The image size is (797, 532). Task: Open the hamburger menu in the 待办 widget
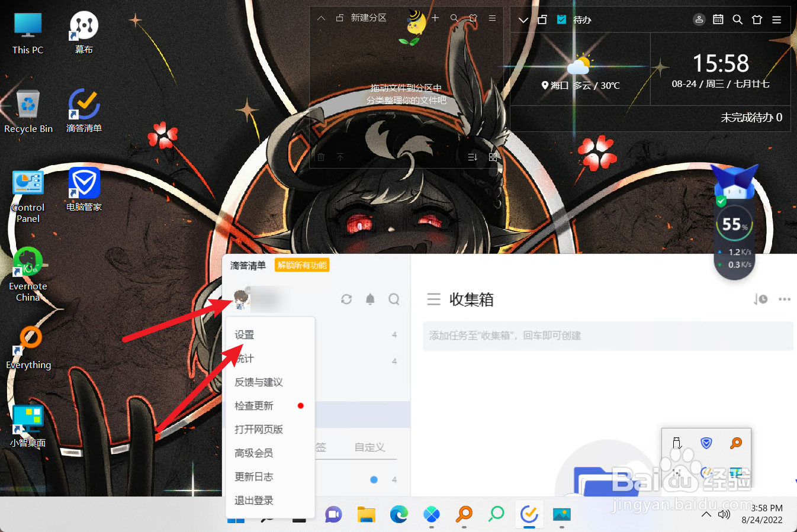click(777, 20)
